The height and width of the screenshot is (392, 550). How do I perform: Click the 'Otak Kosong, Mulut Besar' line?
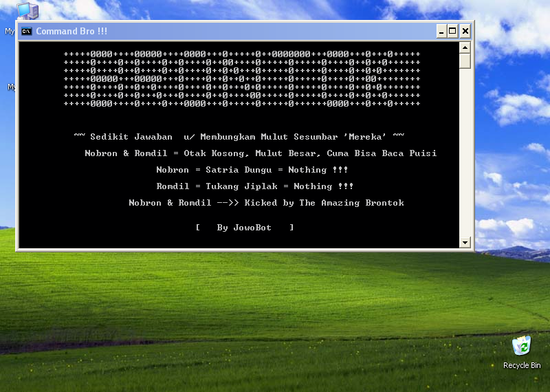tap(261, 153)
